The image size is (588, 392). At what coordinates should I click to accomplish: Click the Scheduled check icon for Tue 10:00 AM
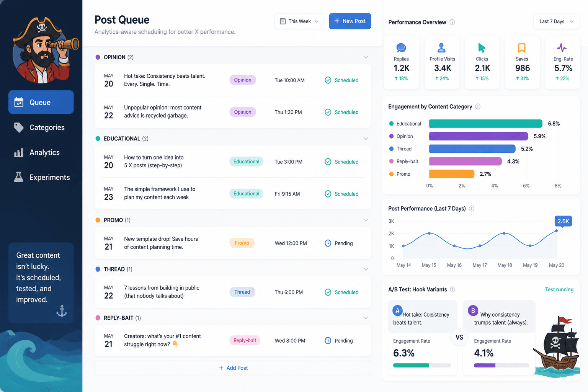(x=328, y=80)
